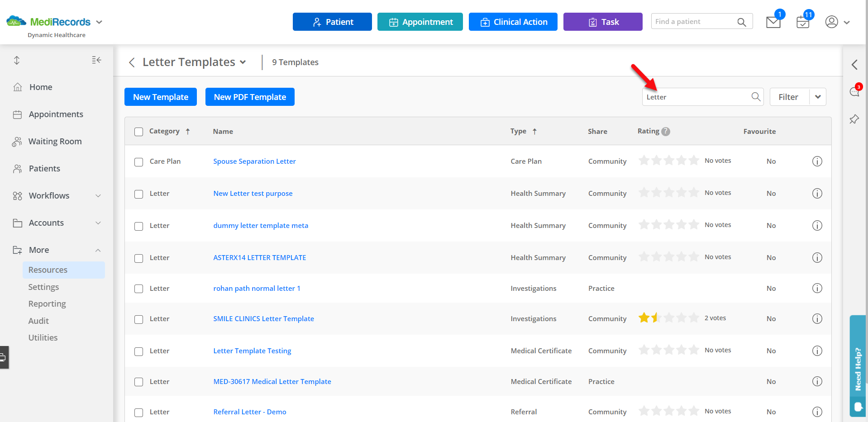Expand the MediRecords practice dropdown chevron

click(x=100, y=22)
